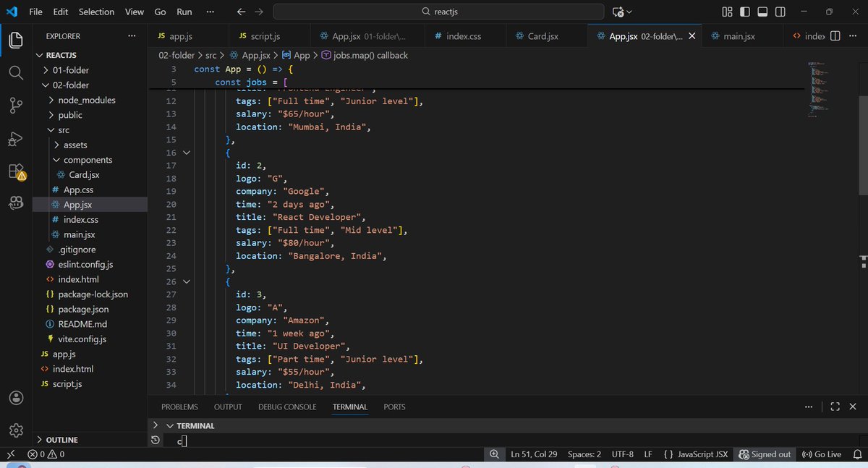Image resolution: width=868 pixels, height=468 pixels.
Task: Click the editor vertical scrollbar
Action: [x=863, y=145]
